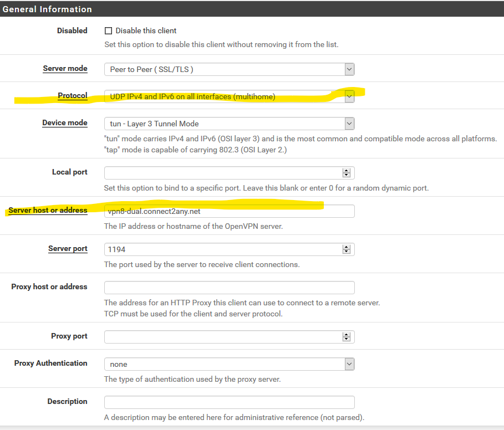Image resolution: width=504 pixels, height=430 pixels.
Task: Click the Proxy port stepper arrows
Action: [x=347, y=336]
